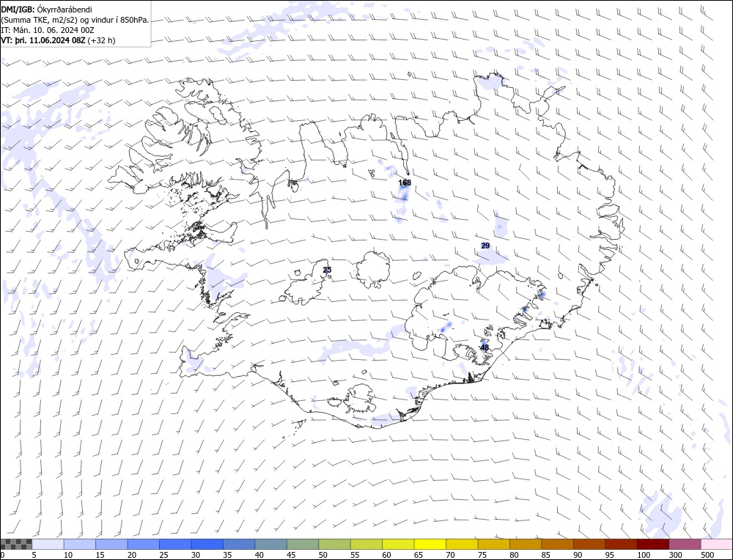Click the IT: Mán. 10. 06. 2024 00Z line
Image resolution: width=733 pixels, height=560 pixels.
(x=48, y=30)
